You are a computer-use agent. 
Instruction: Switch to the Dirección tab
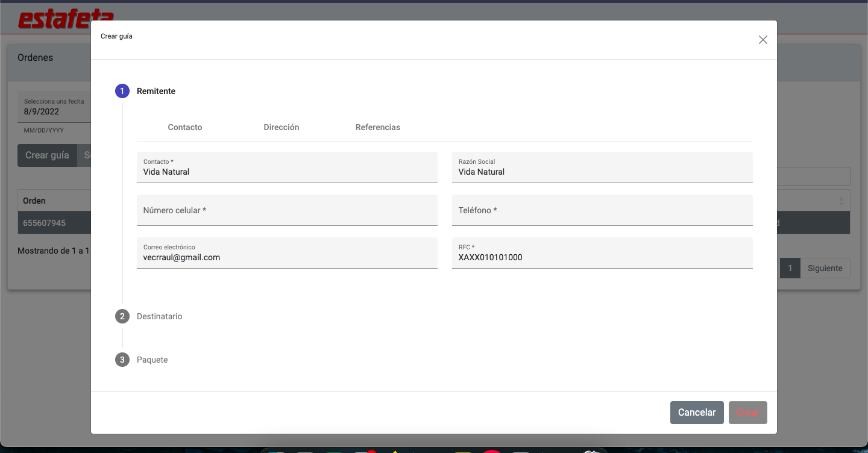point(281,127)
